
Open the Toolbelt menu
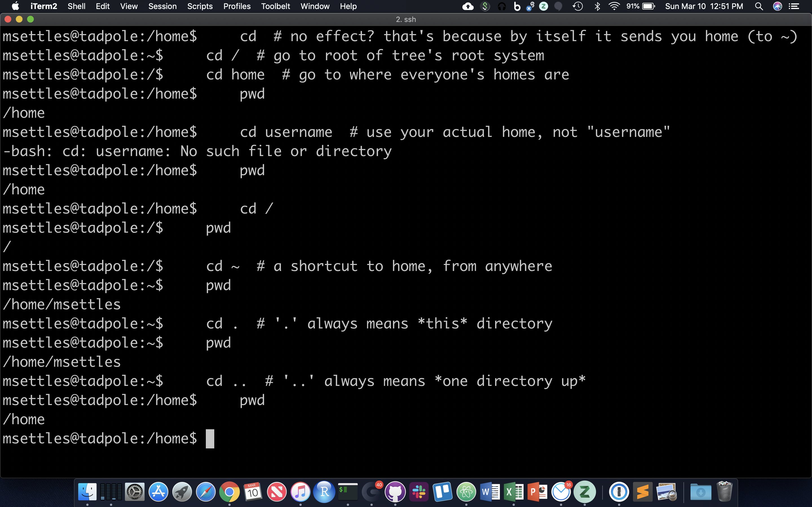[275, 6]
